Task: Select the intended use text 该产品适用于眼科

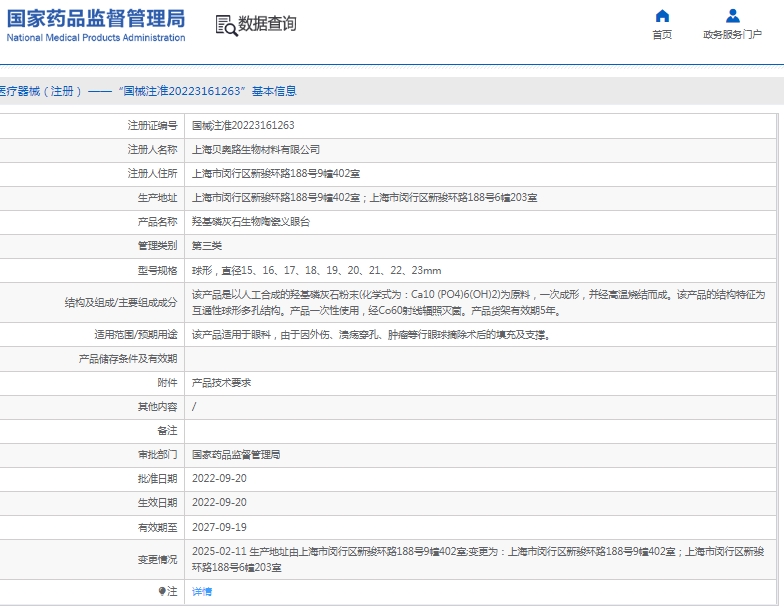Action: (372, 334)
